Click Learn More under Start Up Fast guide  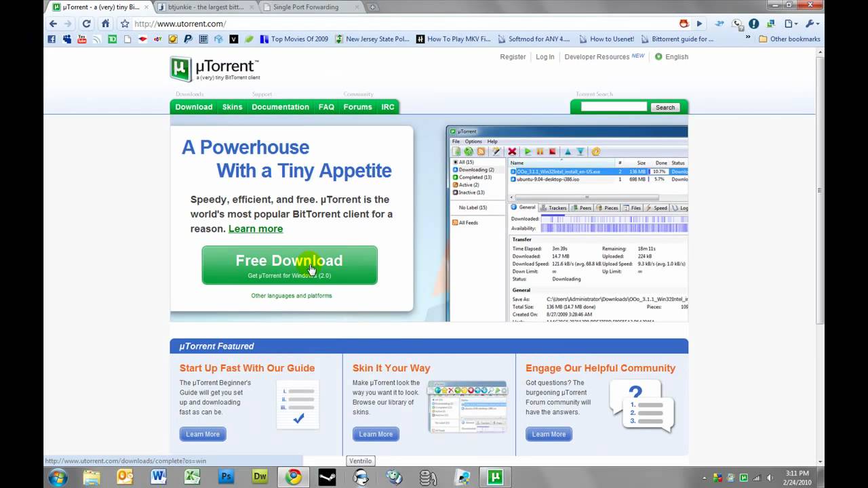[203, 434]
